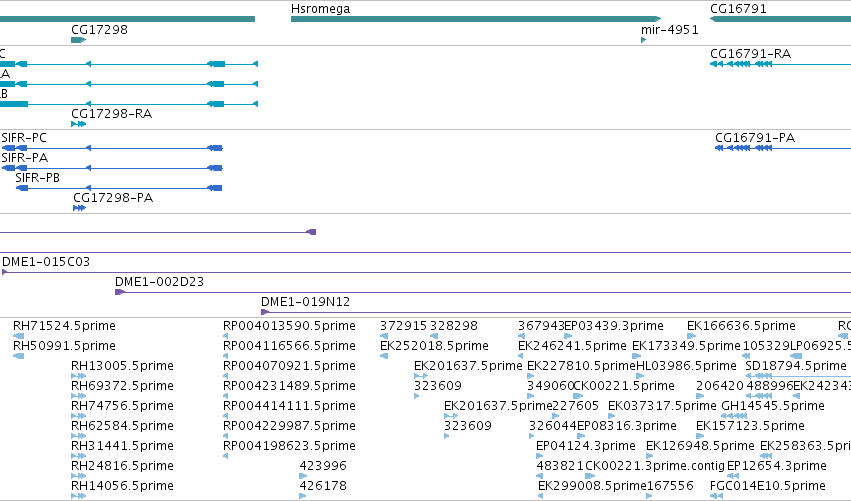Select the 326044 feature label

click(552, 426)
